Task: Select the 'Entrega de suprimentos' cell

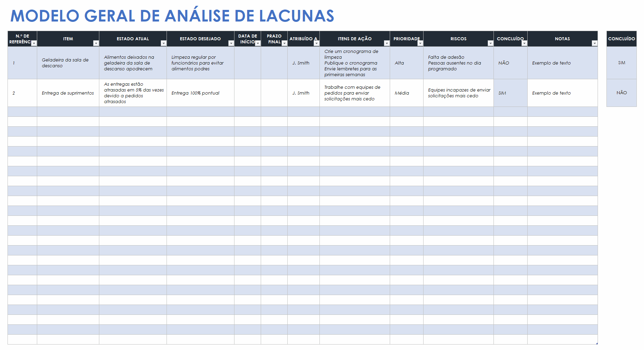Action: [68, 93]
